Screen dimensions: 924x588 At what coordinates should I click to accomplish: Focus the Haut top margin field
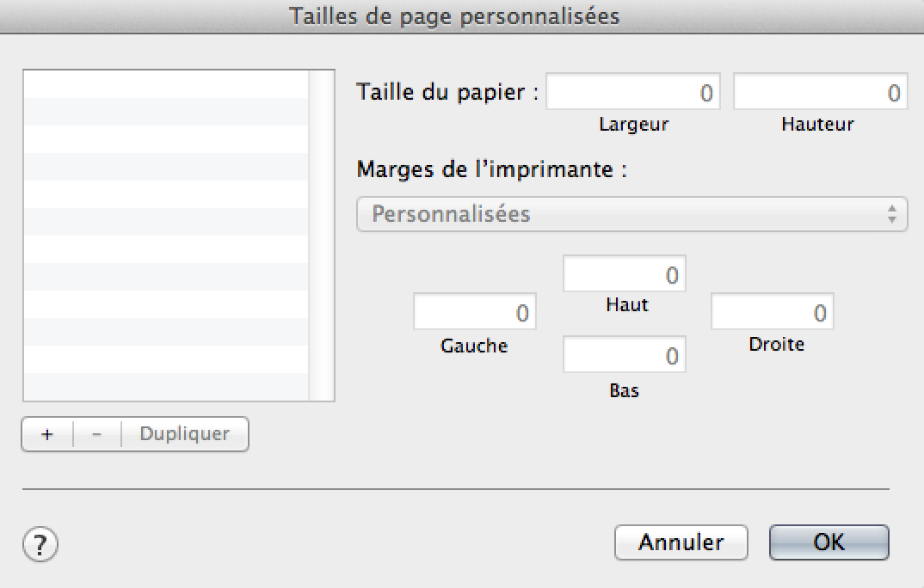coord(624,275)
